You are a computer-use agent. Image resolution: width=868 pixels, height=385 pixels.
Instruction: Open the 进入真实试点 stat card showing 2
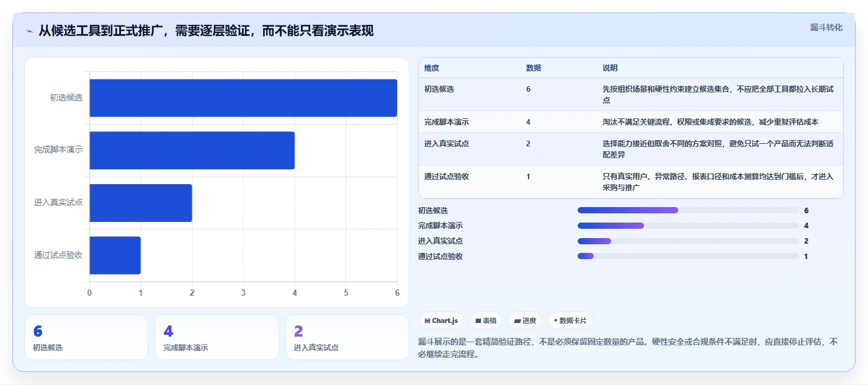click(x=347, y=337)
